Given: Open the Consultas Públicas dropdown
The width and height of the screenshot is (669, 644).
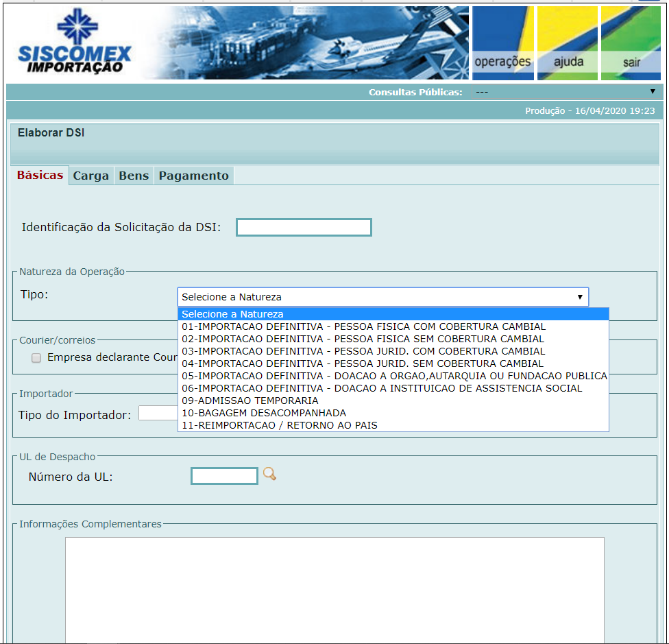Looking at the screenshot, I should click(x=565, y=92).
